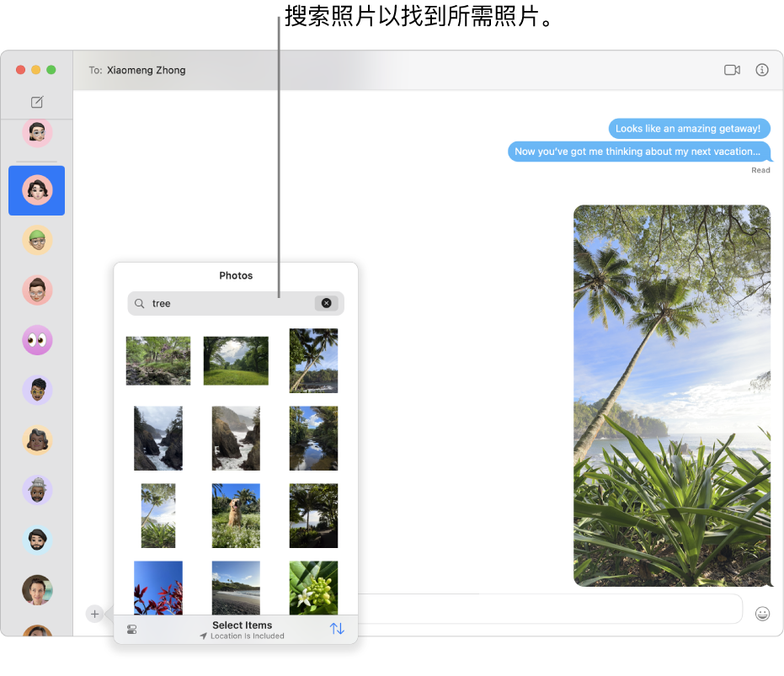Screen dimensions: 784x676
Task: Open conversation with gray beanie memoji
Action: (x=37, y=490)
